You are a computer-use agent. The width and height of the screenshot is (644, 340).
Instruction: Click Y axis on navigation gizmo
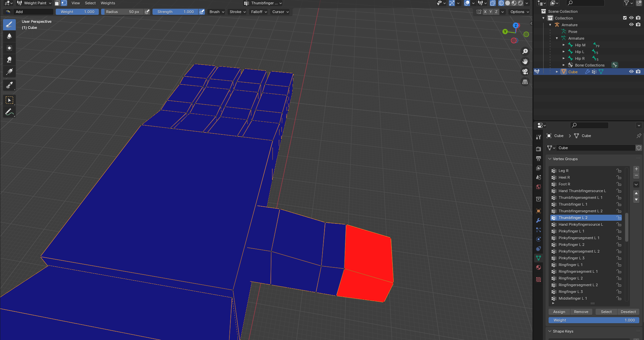[505, 32]
